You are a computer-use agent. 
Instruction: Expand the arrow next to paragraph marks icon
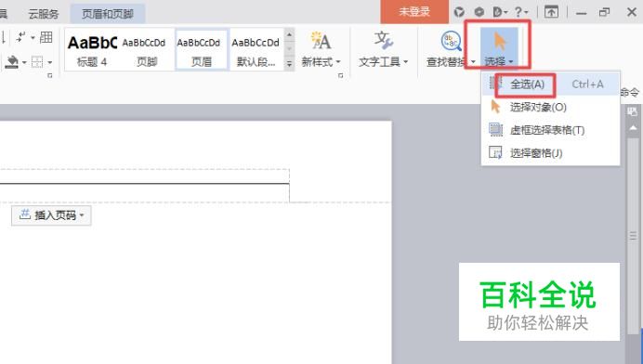33,38
